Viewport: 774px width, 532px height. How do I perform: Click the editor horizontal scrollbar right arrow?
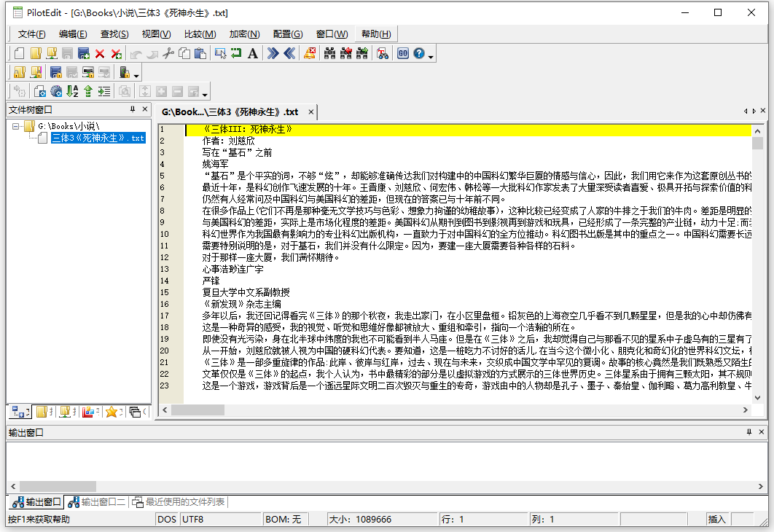(x=746, y=410)
